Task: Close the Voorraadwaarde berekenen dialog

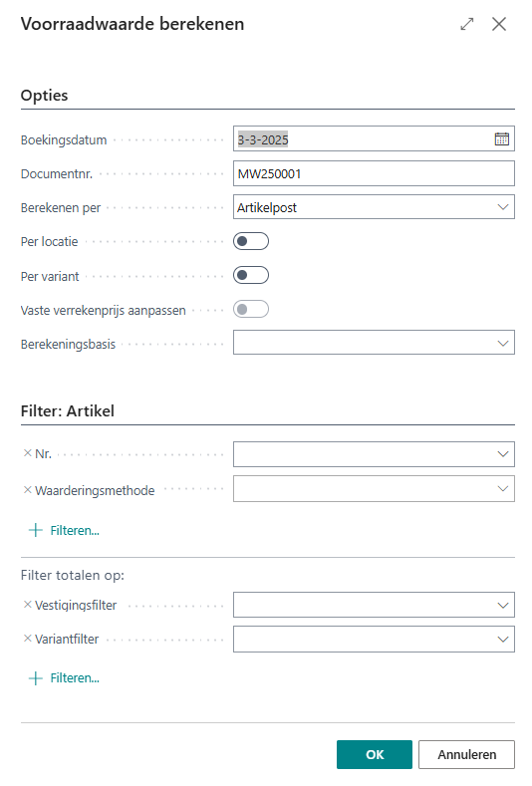Action: coord(499,24)
